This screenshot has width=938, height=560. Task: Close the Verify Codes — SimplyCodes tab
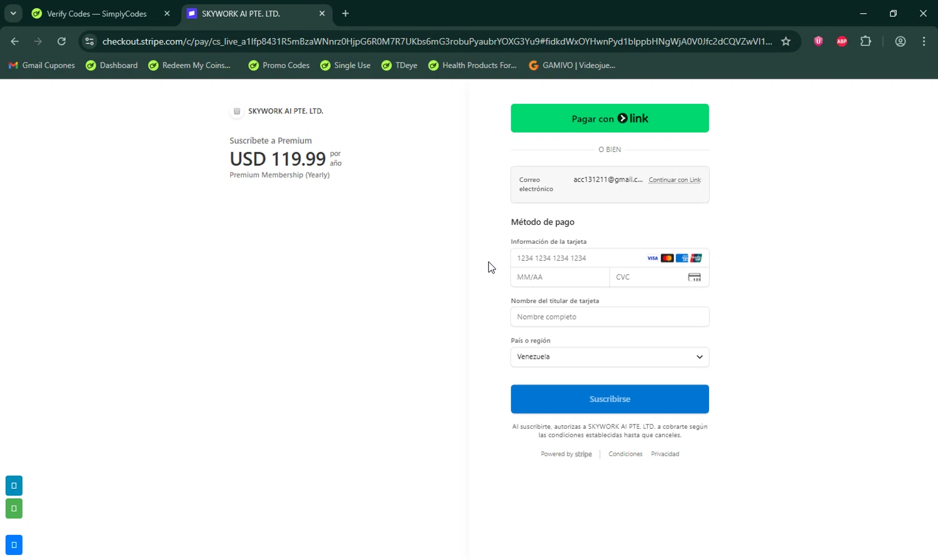click(x=167, y=14)
